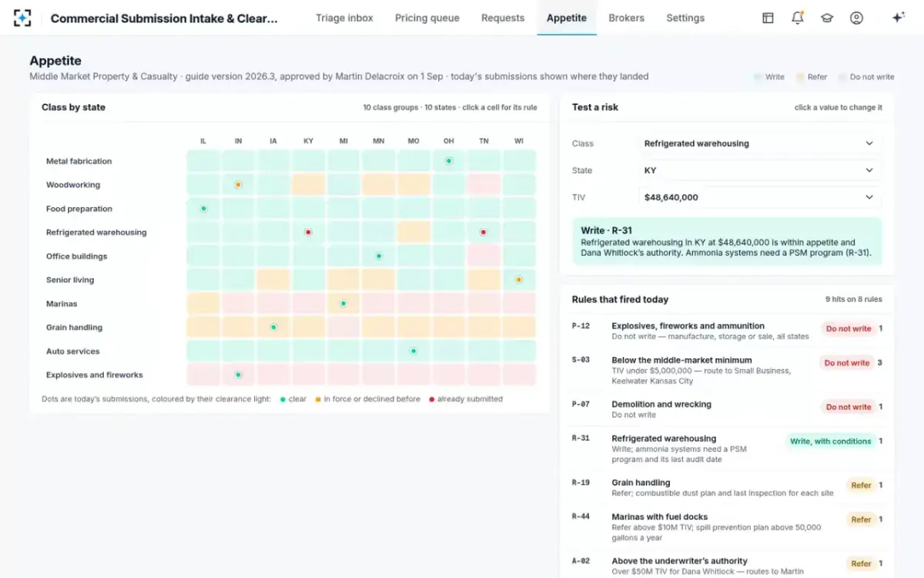
Task: Switch to the Pricing queue tab
Action: tap(427, 18)
